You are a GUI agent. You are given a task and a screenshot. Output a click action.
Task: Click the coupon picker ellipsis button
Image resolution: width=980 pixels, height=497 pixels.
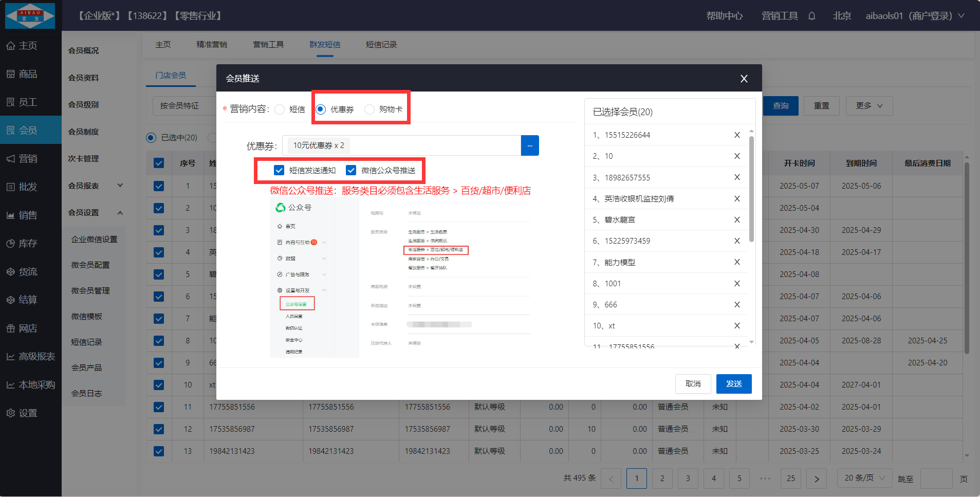pyautogui.click(x=529, y=145)
